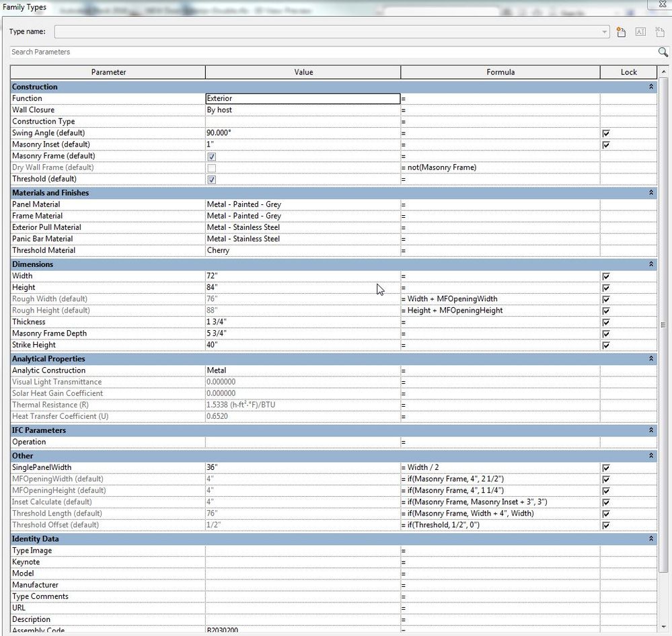Viewport: 672px width, 636px height.
Task: Click the New Type icon
Action: pyautogui.click(x=621, y=32)
